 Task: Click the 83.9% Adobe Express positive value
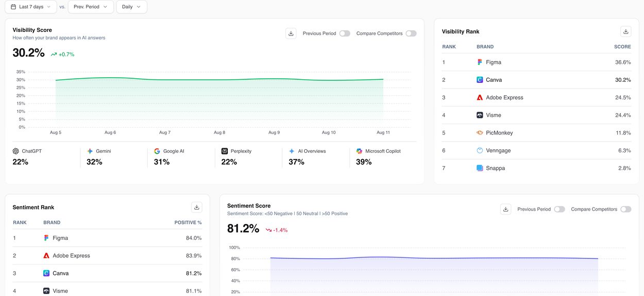194,256
